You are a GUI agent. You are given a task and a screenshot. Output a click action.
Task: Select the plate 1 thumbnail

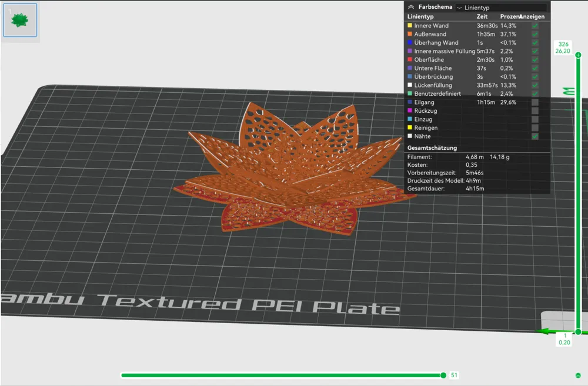20,19
